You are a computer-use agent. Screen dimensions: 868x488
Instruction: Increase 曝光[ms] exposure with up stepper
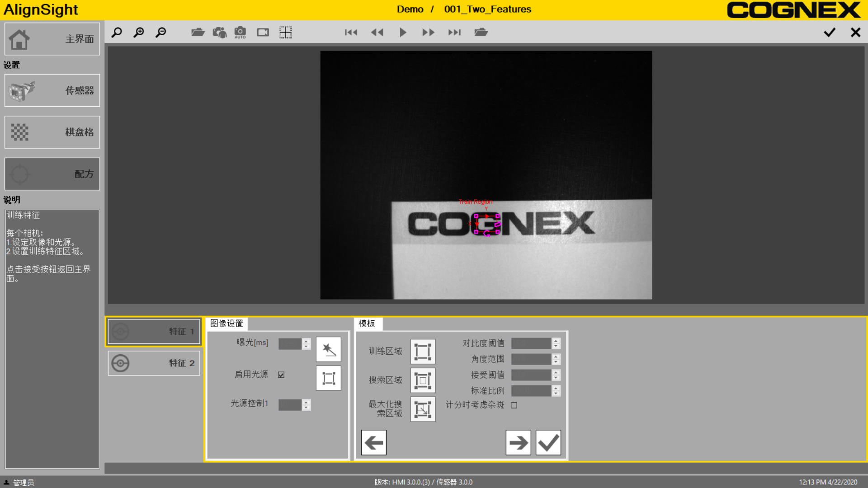[307, 341]
